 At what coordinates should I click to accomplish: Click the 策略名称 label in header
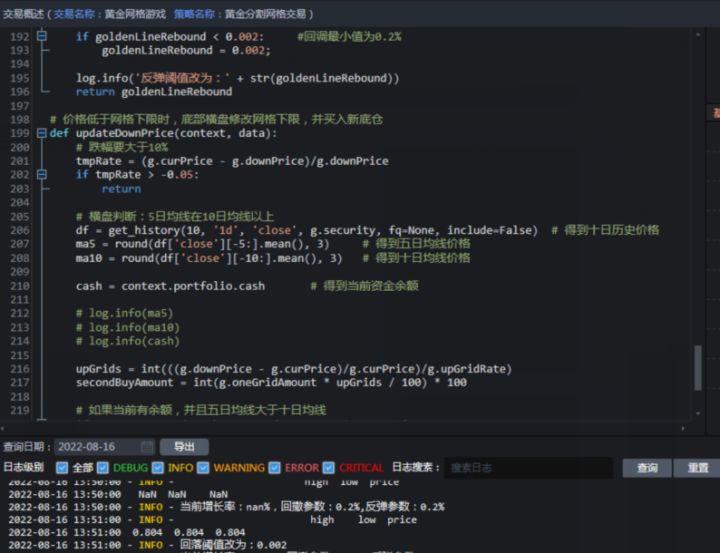pos(194,14)
